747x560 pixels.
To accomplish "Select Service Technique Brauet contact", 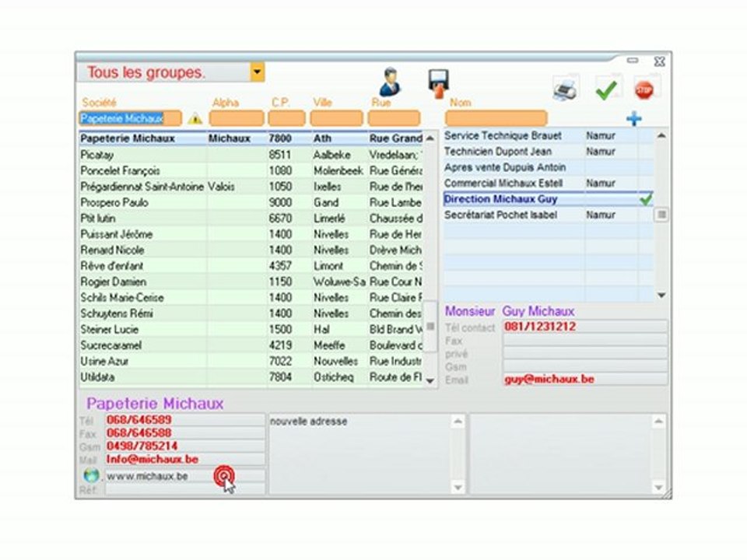I will 549,135.
